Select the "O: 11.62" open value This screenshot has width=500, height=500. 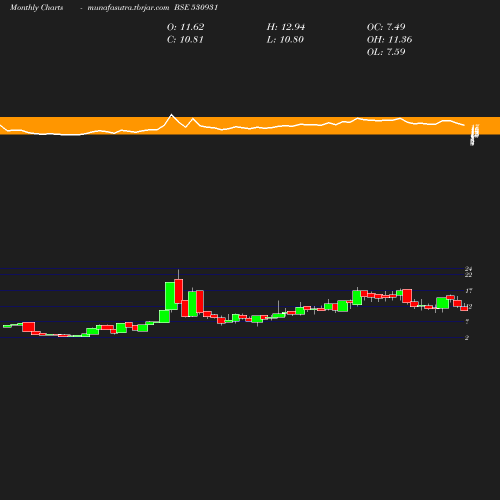pos(185,27)
